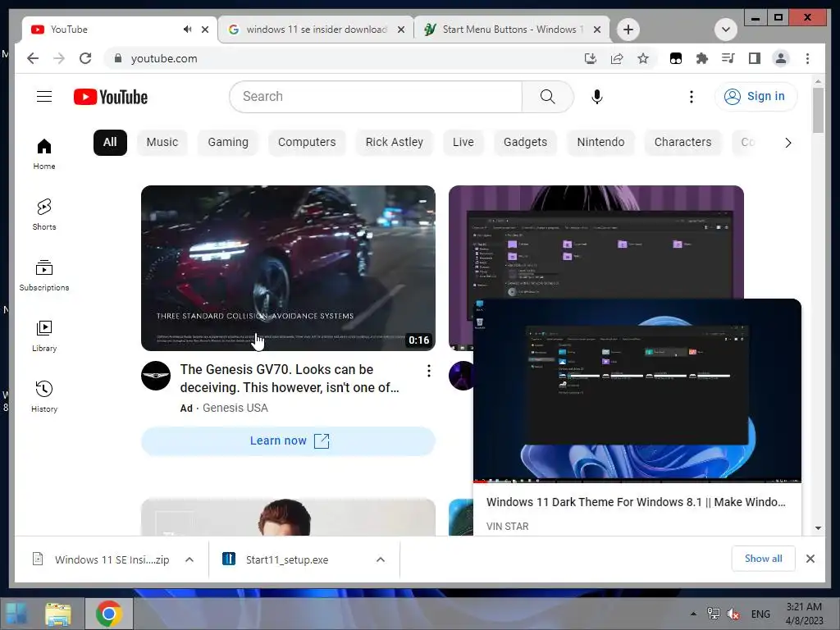Viewport: 840px width, 630px height.
Task: Close the downloads shelf
Action: (810, 559)
